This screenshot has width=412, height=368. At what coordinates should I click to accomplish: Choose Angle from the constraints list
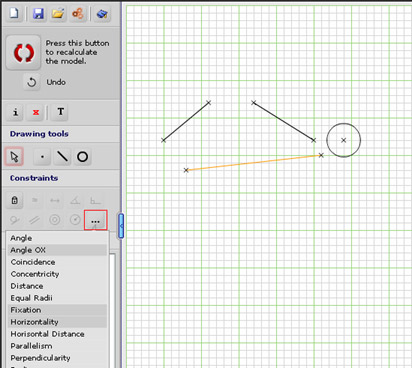coord(57,238)
